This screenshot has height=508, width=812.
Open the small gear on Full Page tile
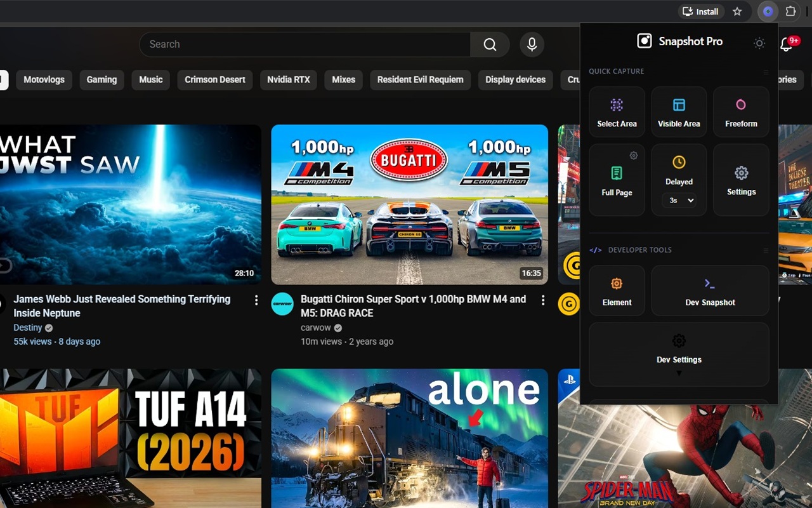[x=634, y=156]
